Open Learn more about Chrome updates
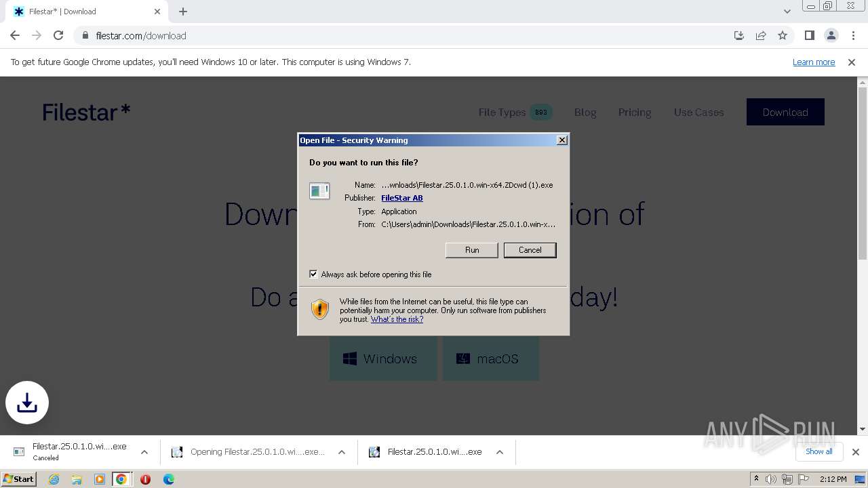This screenshot has height=488, width=868. [814, 62]
